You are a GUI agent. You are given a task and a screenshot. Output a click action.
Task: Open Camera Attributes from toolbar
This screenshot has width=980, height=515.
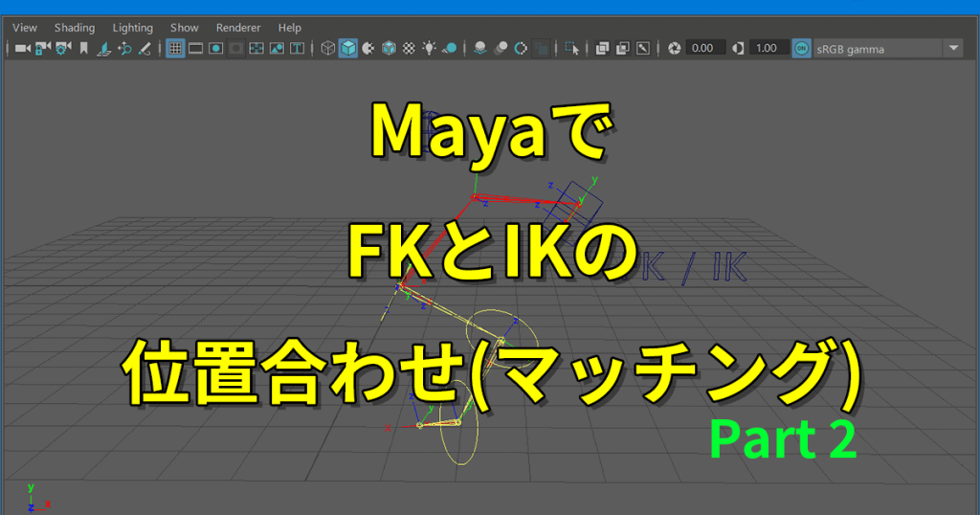coord(63,48)
